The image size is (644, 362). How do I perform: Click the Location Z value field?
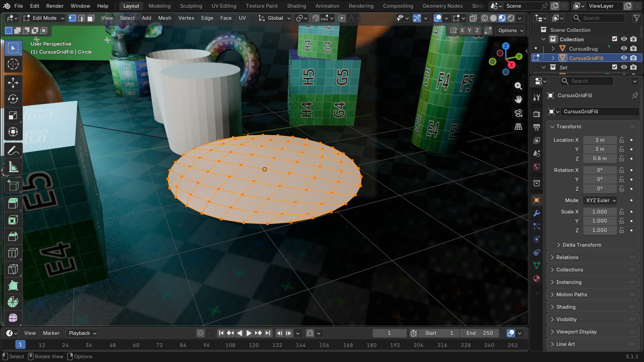click(600, 159)
